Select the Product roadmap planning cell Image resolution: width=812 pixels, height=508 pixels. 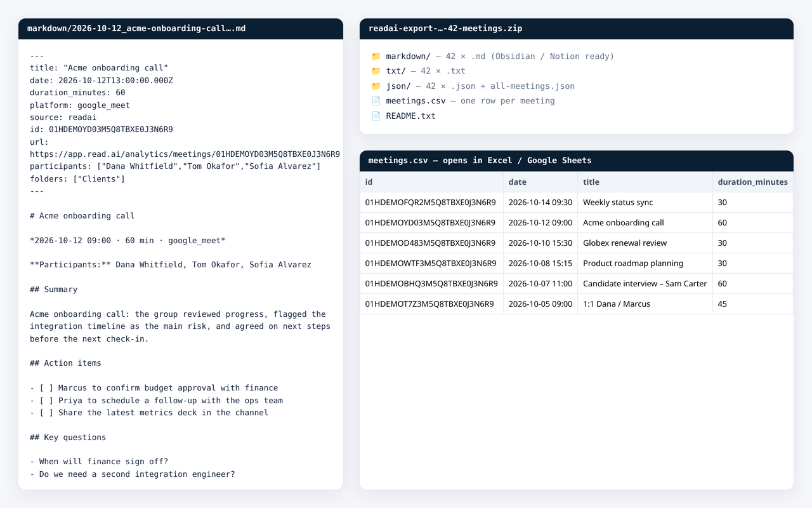click(x=645, y=264)
